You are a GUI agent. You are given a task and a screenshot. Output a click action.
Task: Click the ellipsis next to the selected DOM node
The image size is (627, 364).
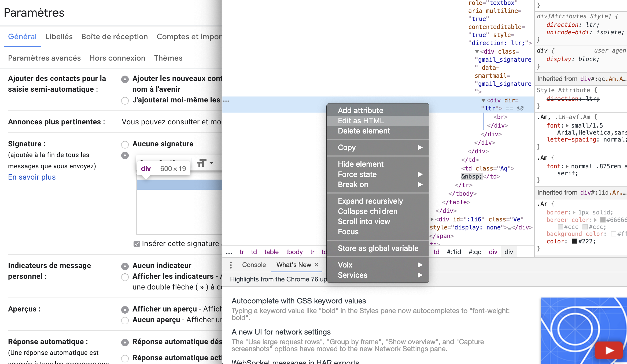click(226, 101)
